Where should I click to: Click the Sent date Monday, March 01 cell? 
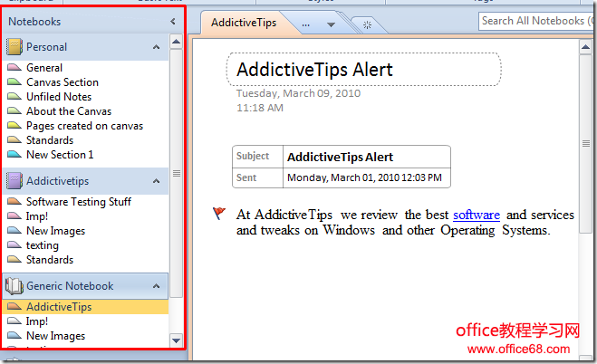tap(367, 177)
